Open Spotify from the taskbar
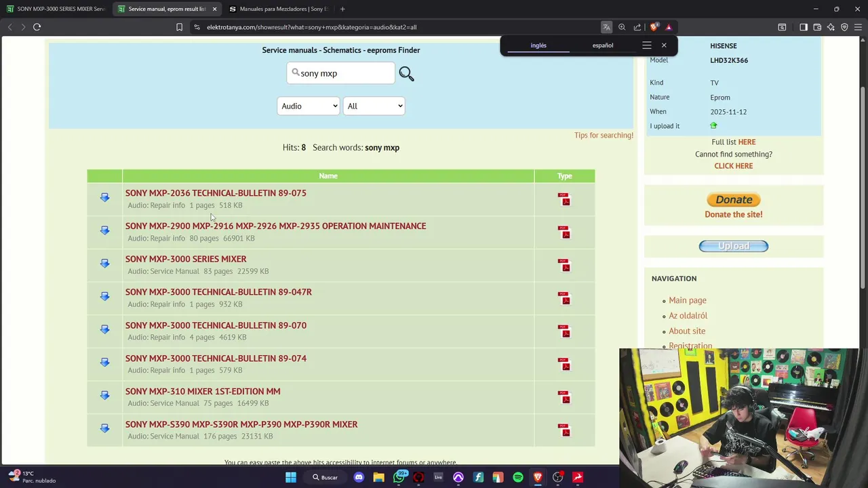 tap(518, 477)
